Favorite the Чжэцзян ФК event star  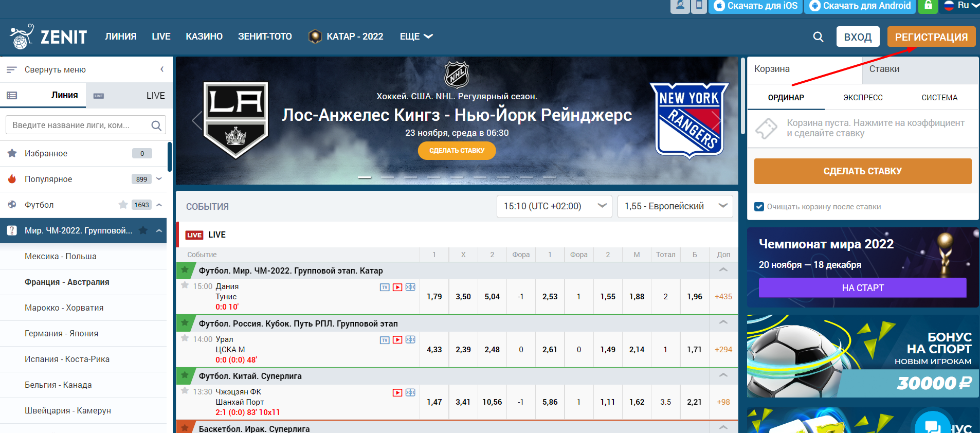(185, 390)
